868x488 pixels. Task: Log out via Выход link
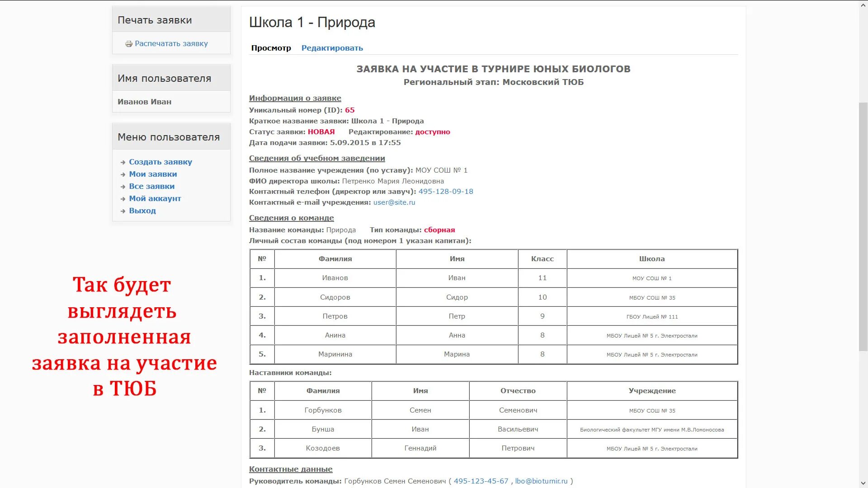pyautogui.click(x=142, y=211)
